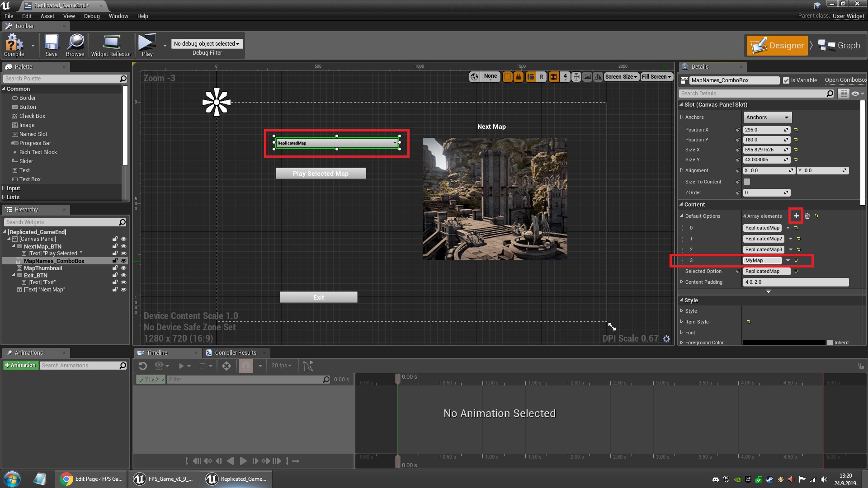
Task: Click the add Animation button
Action: [x=20, y=365]
